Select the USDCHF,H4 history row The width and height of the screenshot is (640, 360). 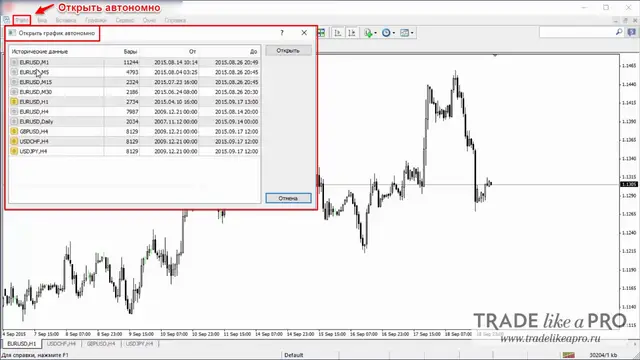point(135,141)
